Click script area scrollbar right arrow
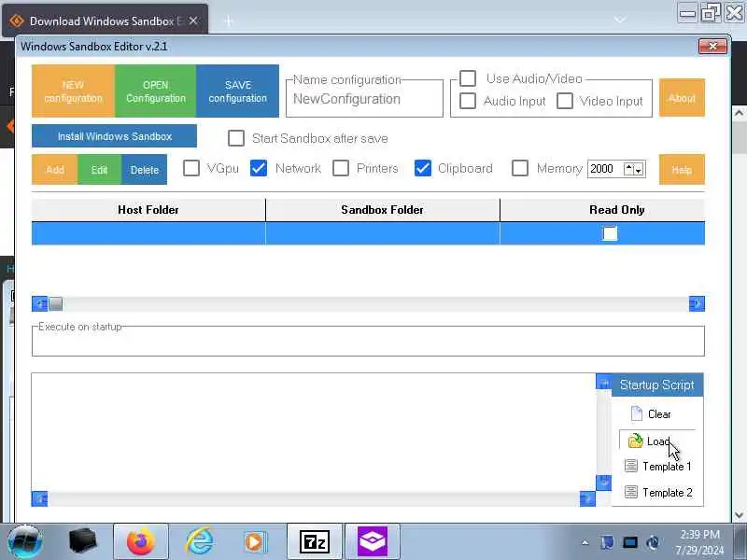The image size is (747, 560). point(587,498)
